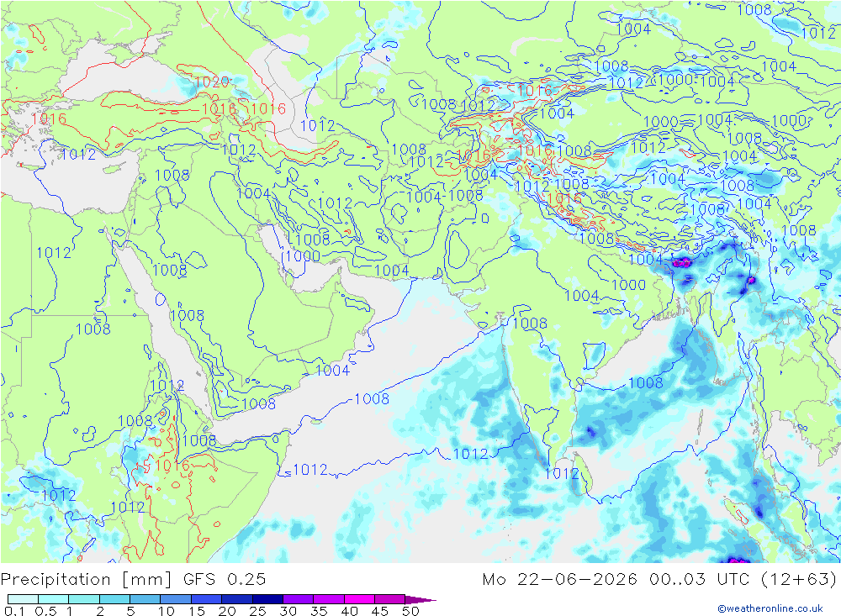Click the red '1020' isobar label
The width and height of the screenshot is (841, 616).
coord(211,82)
